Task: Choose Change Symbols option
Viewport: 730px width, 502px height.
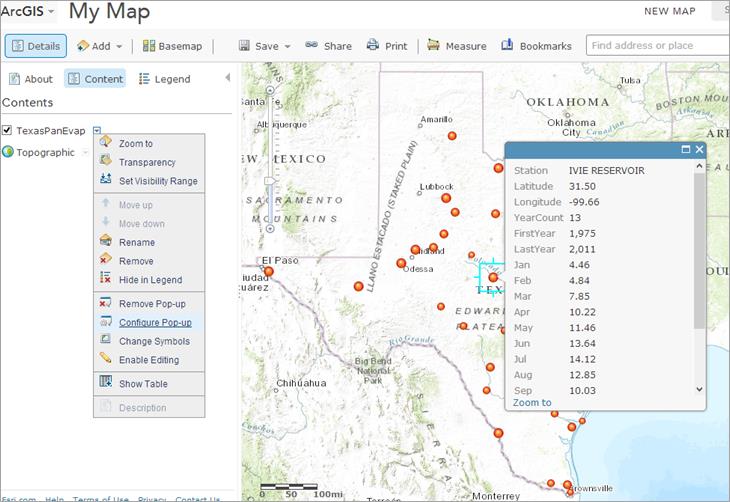Action: (154, 342)
